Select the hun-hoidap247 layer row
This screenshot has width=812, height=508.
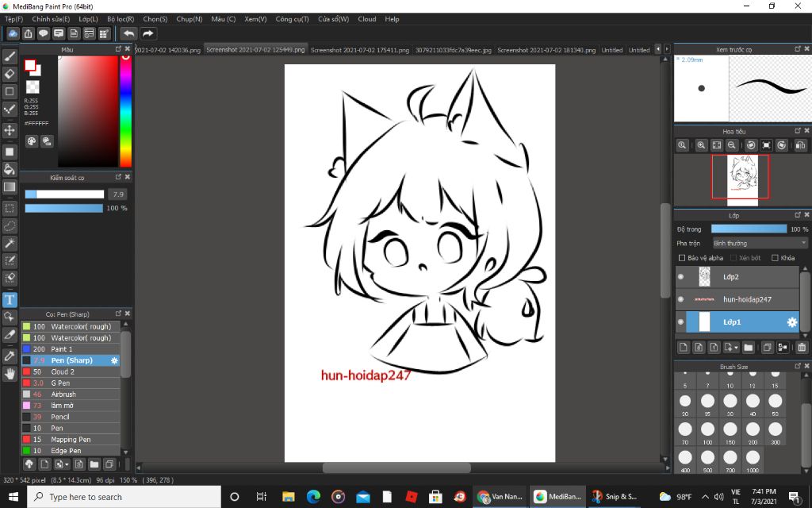[x=737, y=299]
